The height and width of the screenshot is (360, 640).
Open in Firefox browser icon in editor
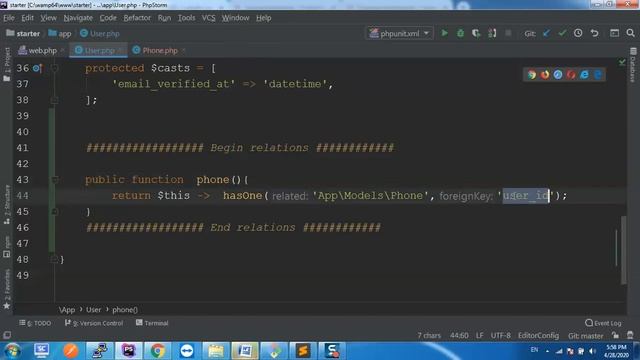[545, 75]
